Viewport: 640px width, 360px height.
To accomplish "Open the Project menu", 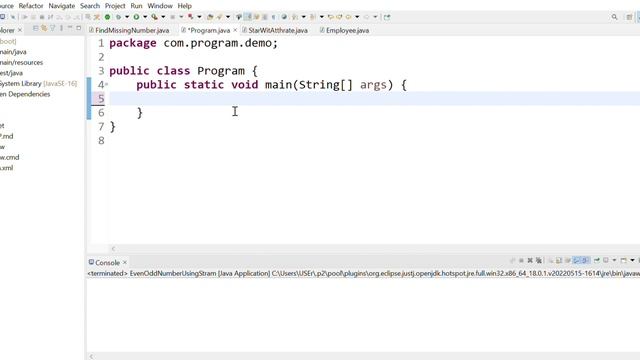I will (115, 6).
